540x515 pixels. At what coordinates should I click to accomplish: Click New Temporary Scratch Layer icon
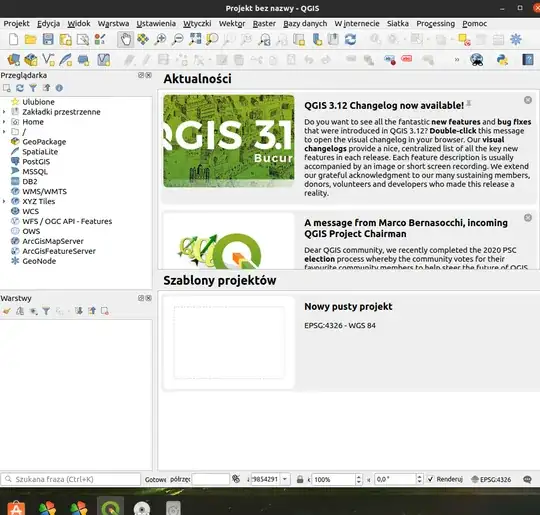[83, 60]
